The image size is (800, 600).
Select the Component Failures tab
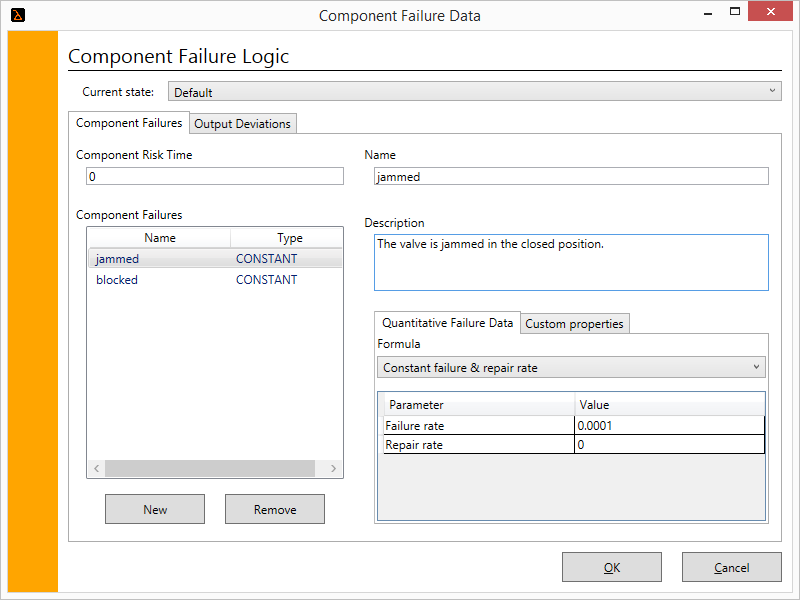tap(129, 123)
